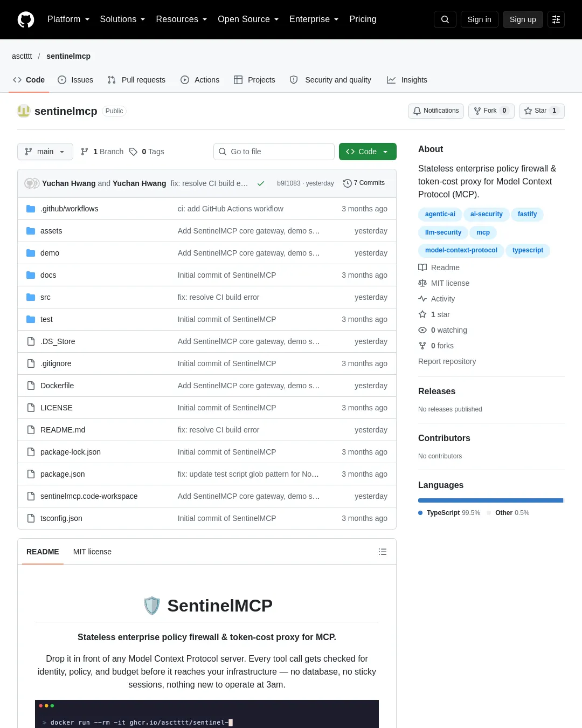Click the TypeScript 99.5% language entry
This screenshot has width=582, height=728.
[449, 513]
